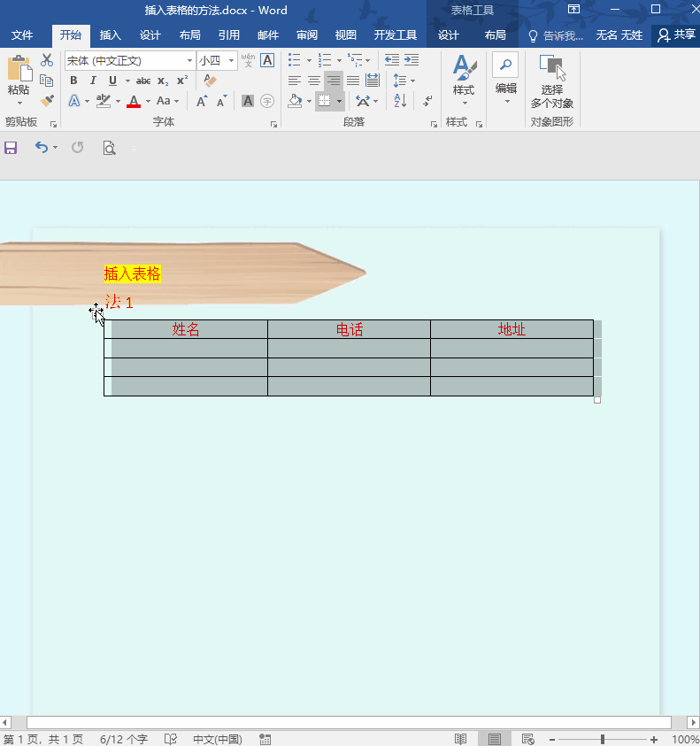Switch to Web Layout view

[528, 739]
